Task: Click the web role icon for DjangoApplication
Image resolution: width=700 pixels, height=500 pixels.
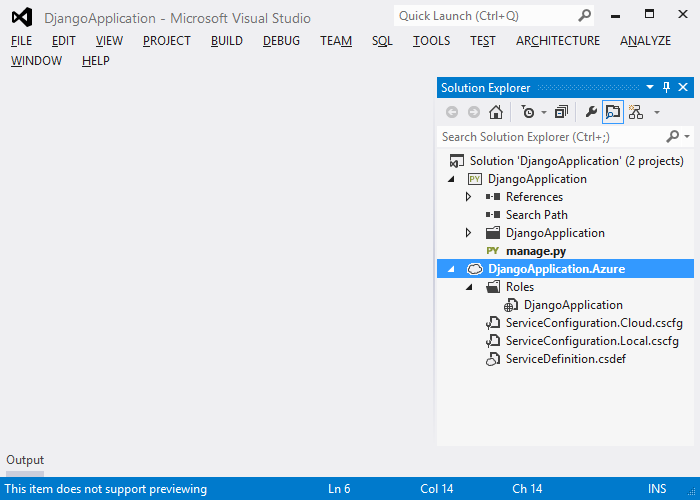Action: click(x=510, y=305)
